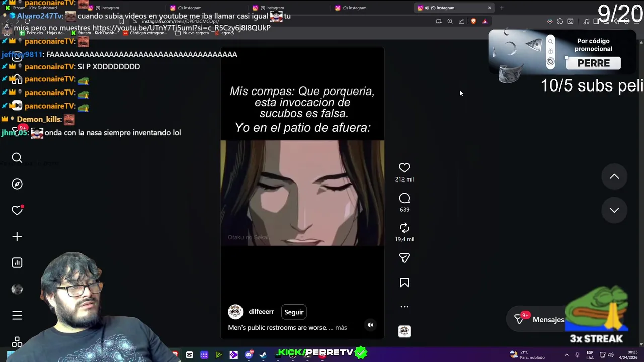The image size is (644, 362).
Task: Click the PERRE promo code button
Action: 593,63
